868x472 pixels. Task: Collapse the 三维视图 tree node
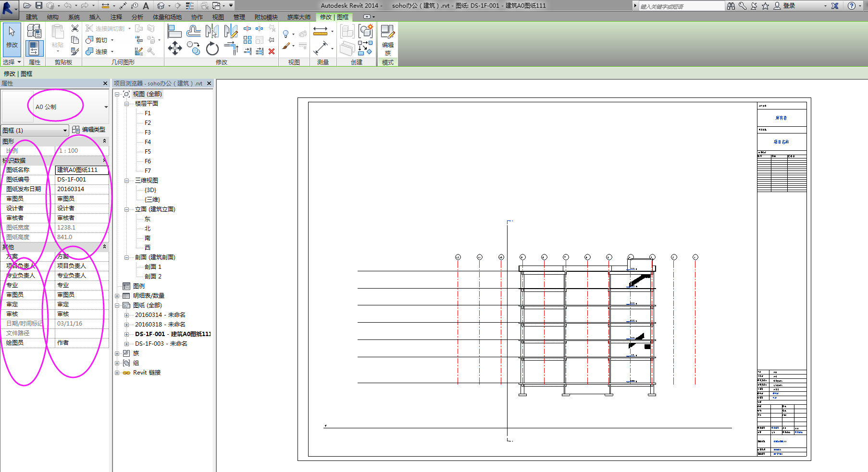(x=127, y=181)
